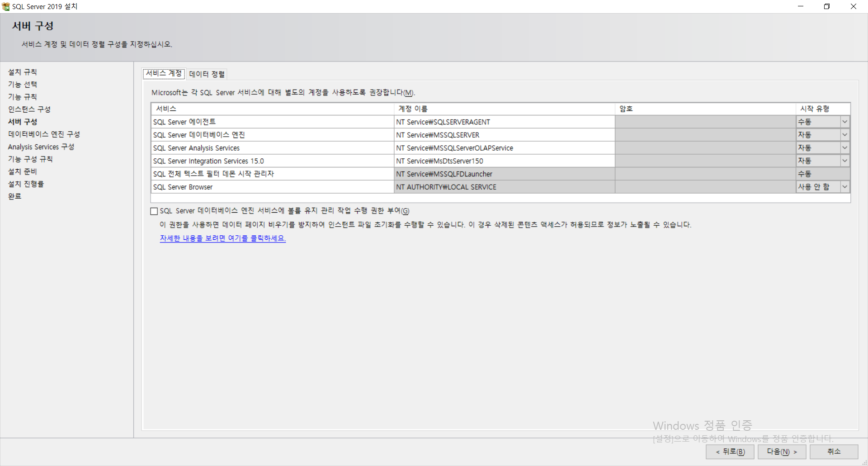Select the SQL 전체 텍스트 필터 데몬 시작 관리자 row
868x466 pixels.
[x=273, y=174]
